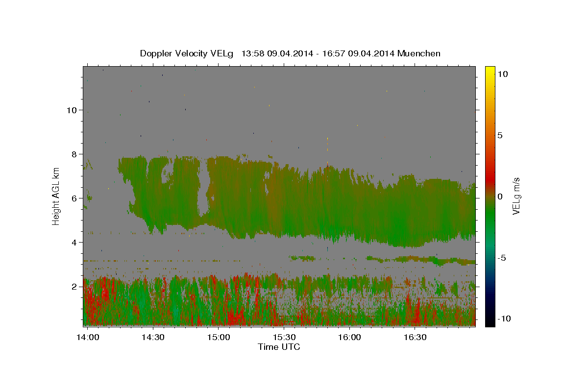Click the time tick label 15:00
The width and height of the screenshot is (588, 392).
pos(219,338)
